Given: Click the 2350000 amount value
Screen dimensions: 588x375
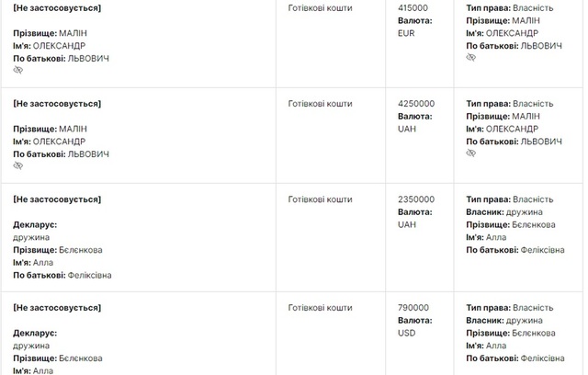Looking at the screenshot, I should (416, 199).
